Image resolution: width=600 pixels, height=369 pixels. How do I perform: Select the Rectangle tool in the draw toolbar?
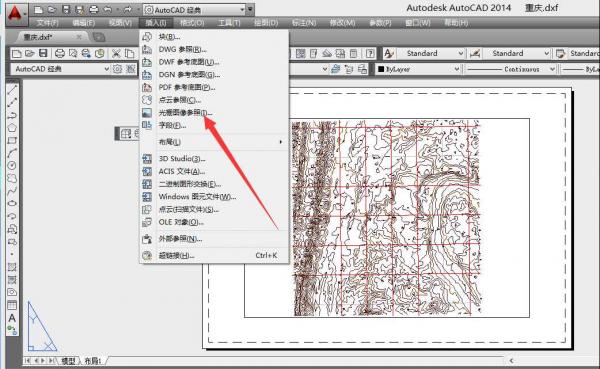(x=12, y=140)
